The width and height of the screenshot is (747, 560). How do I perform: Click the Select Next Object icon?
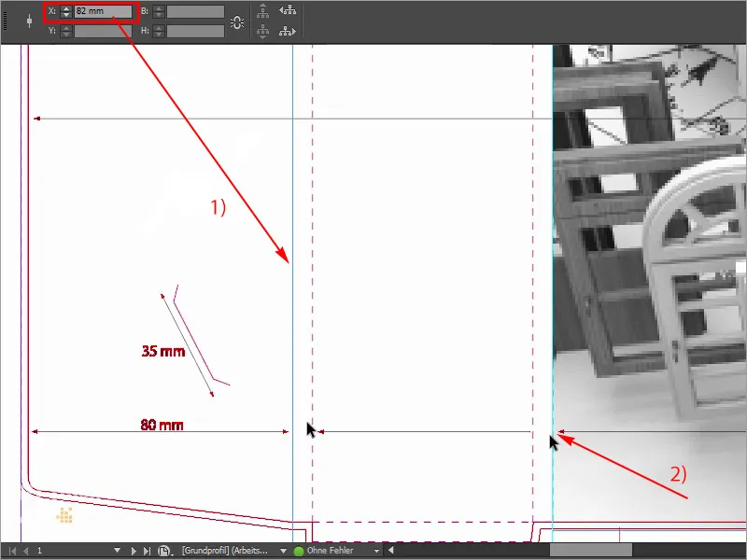288,32
